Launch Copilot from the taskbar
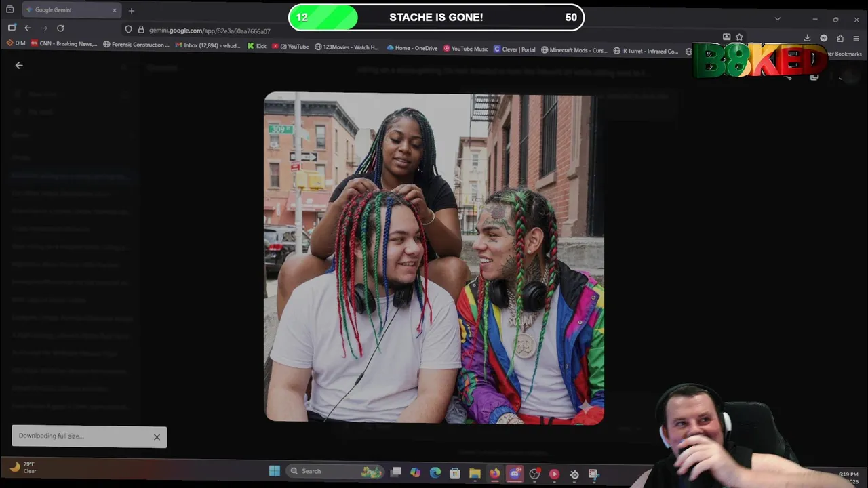Screen dimensions: 868x488 click(415, 472)
